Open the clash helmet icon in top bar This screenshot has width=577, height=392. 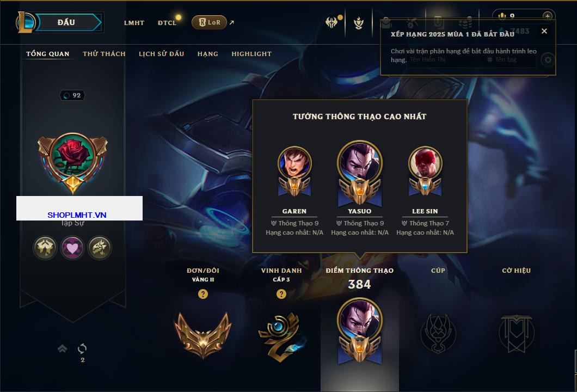tap(332, 22)
